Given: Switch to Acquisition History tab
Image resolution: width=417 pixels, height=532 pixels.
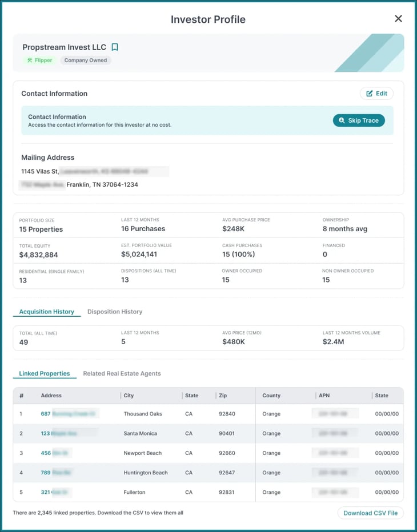Looking at the screenshot, I should (x=46, y=312).
